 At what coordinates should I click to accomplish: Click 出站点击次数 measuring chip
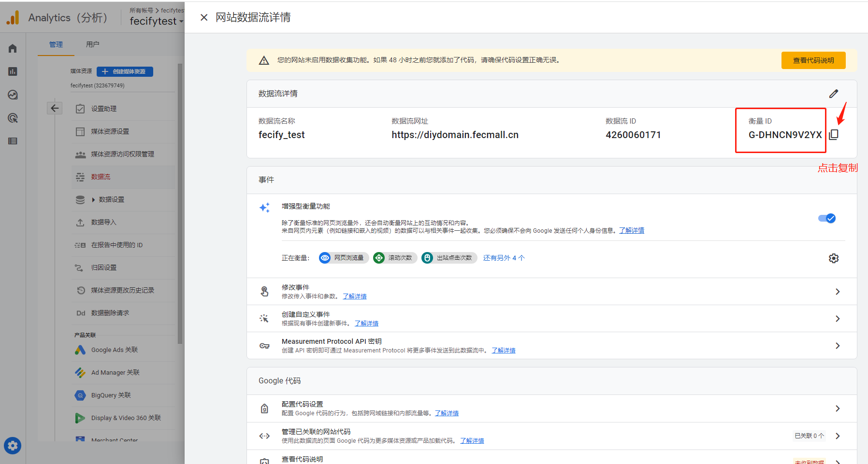(x=449, y=258)
